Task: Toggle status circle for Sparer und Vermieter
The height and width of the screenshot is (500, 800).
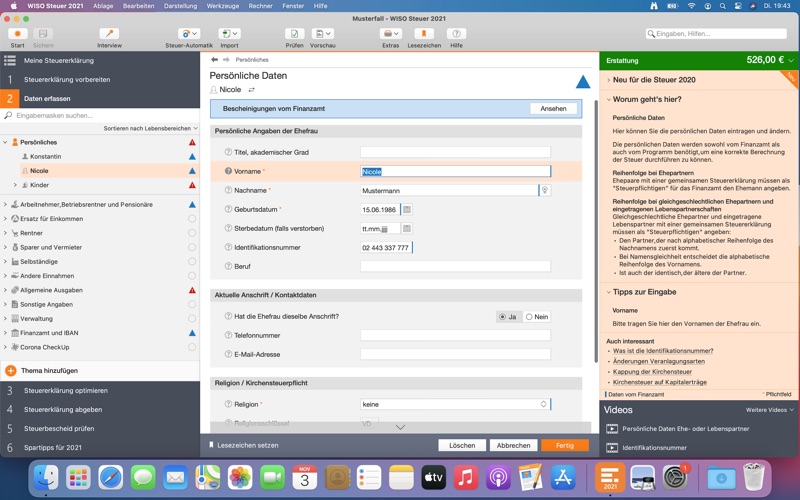Action: click(x=192, y=247)
